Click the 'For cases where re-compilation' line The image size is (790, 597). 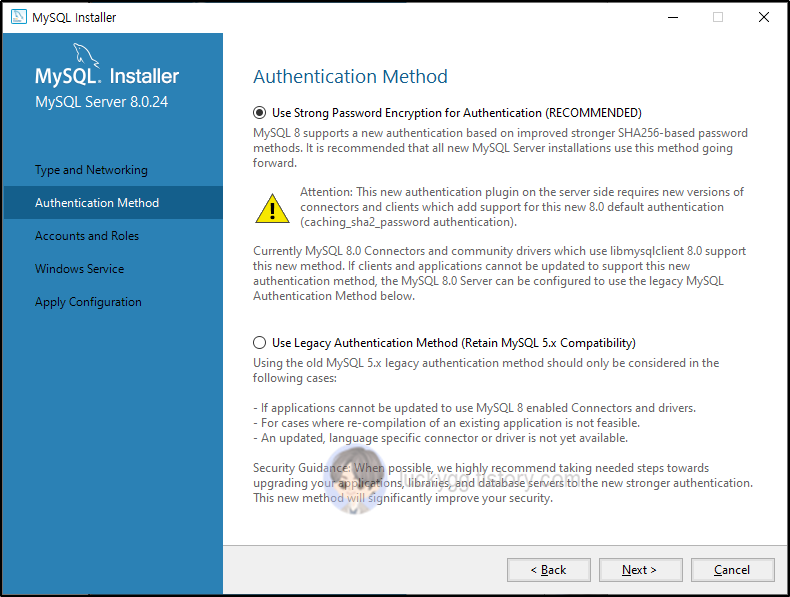[446, 423]
